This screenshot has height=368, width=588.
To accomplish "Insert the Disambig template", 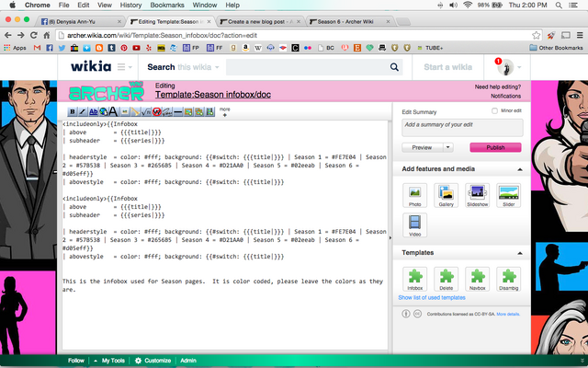I will point(508,279).
